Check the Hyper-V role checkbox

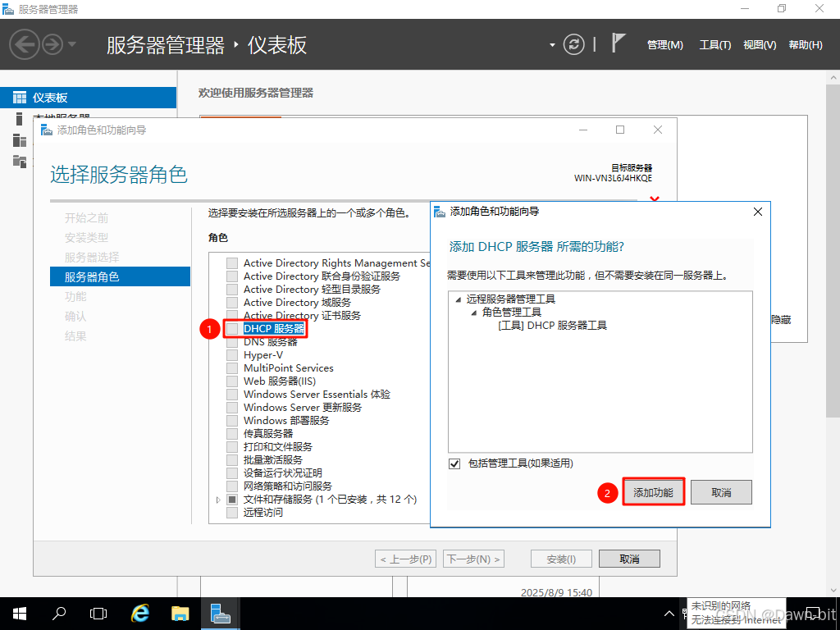point(232,355)
